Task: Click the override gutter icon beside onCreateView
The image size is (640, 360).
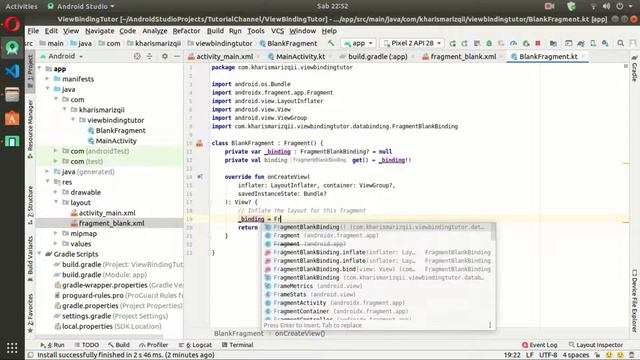Action: click(x=200, y=177)
